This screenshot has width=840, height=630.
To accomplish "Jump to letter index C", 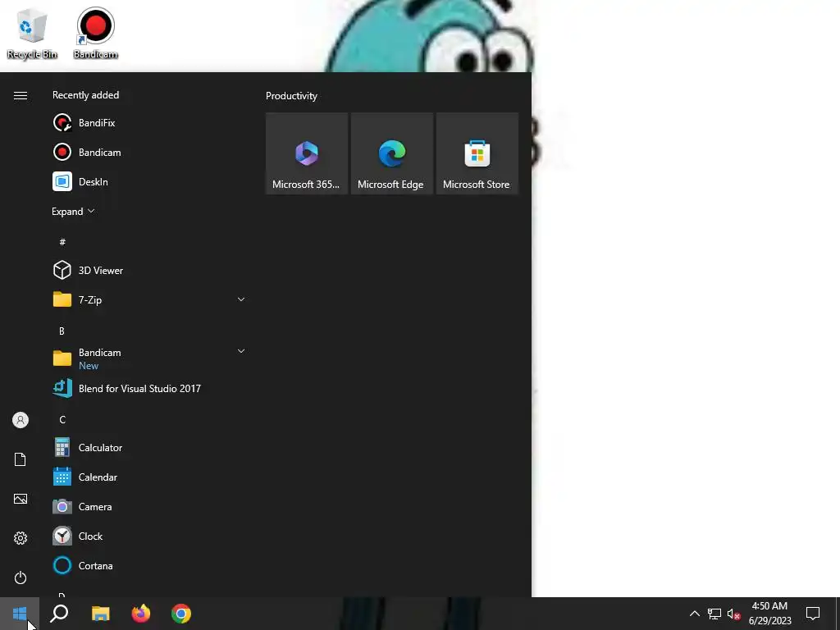I will [62, 419].
